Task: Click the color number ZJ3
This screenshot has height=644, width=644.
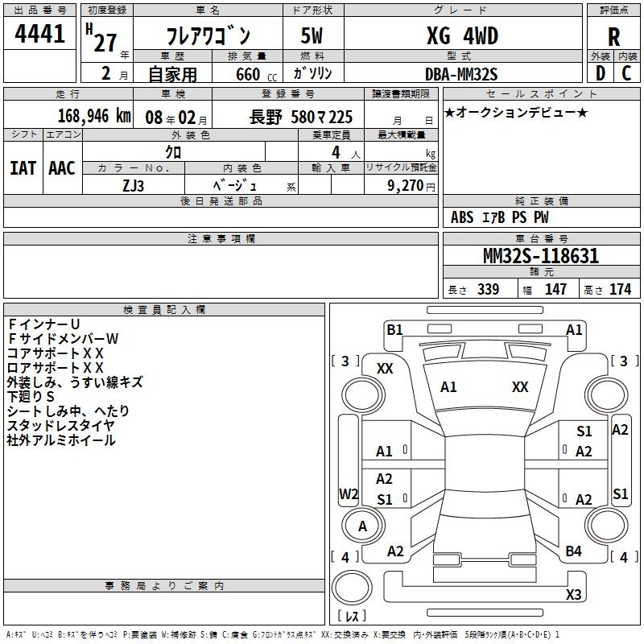Action: pos(134,185)
